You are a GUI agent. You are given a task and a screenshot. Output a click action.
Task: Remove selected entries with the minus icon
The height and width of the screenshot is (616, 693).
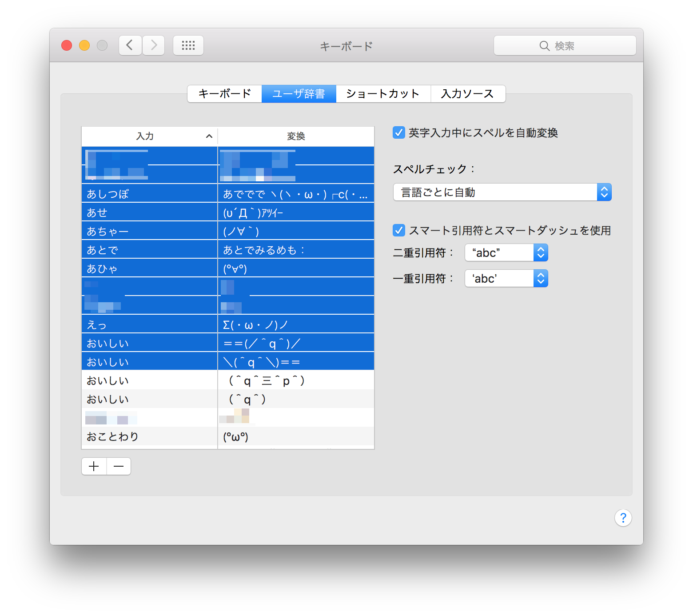[118, 466]
